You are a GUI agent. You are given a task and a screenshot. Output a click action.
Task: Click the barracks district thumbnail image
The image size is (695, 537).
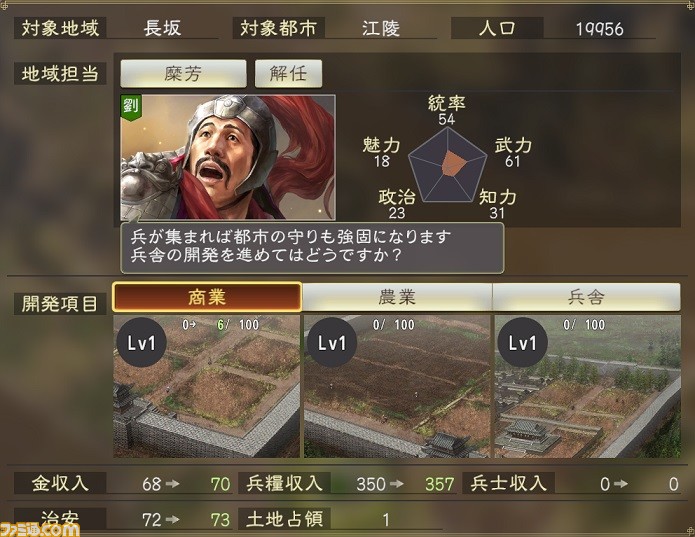[588, 386]
